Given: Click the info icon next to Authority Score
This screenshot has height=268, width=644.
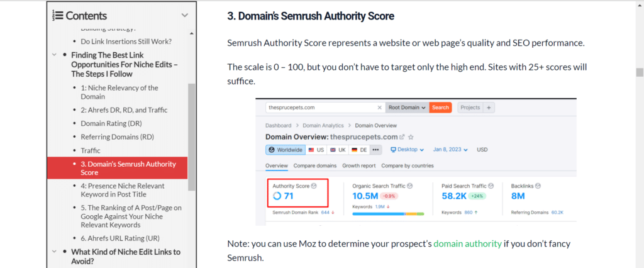Looking at the screenshot, I should pyautogui.click(x=314, y=186).
